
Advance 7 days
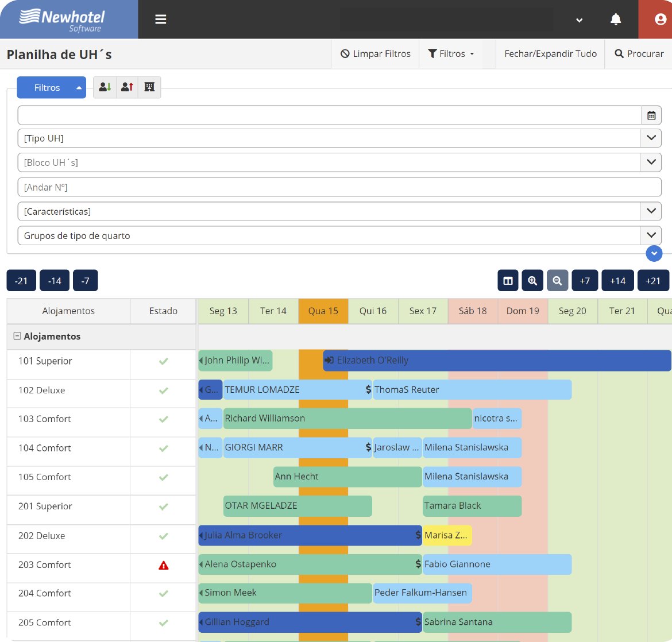pyautogui.click(x=585, y=281)
